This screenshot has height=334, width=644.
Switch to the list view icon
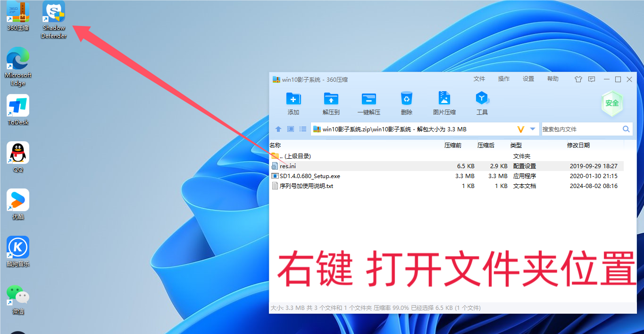303,129
